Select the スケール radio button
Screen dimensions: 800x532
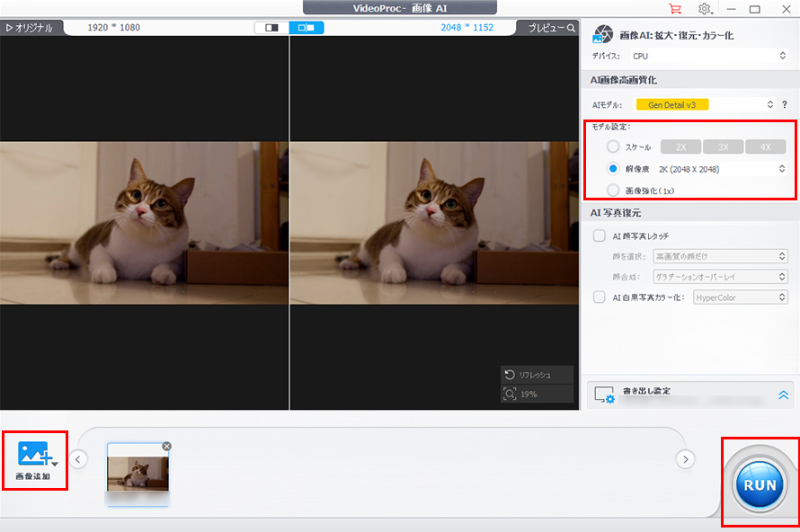613,146
